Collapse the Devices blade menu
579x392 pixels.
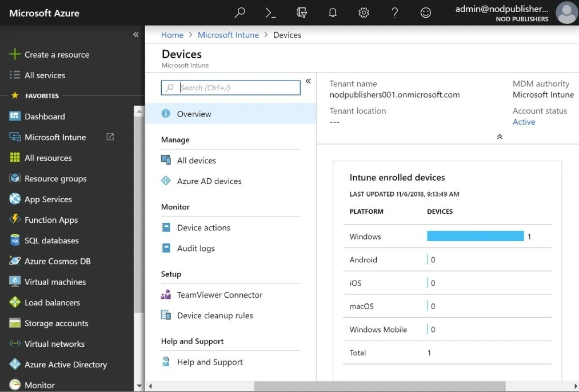[308, 81]
